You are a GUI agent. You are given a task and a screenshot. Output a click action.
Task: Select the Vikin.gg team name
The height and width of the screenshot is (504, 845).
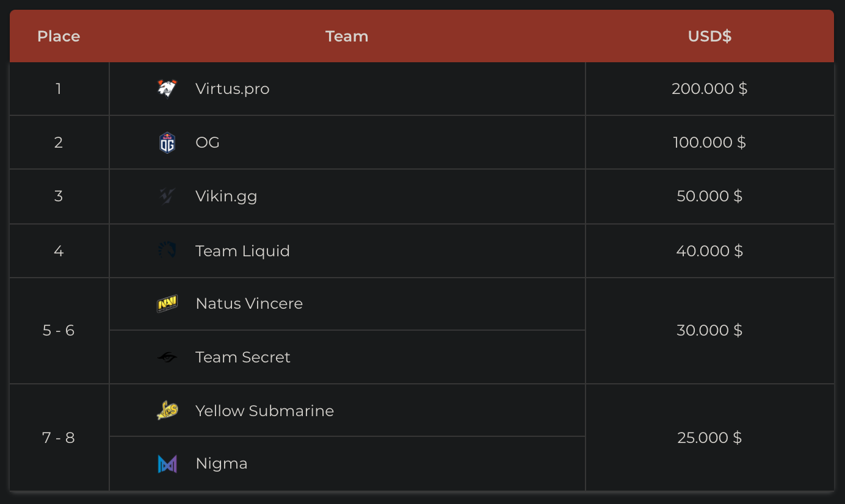tap(226, 196)
